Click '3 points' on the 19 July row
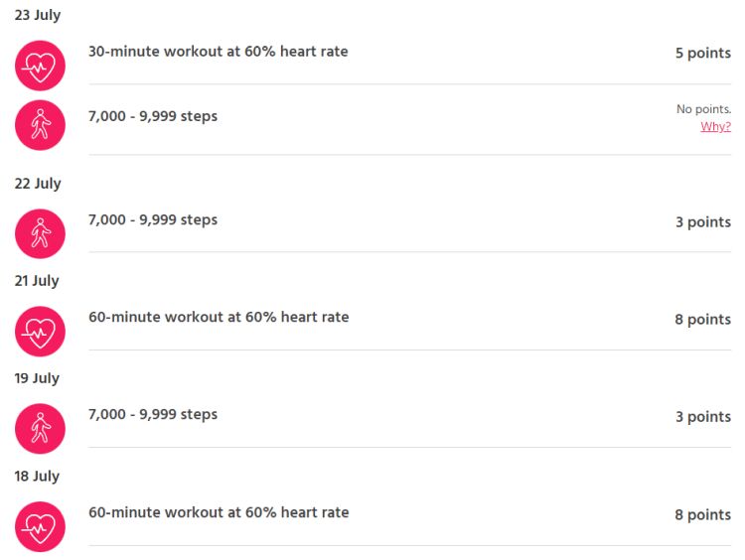 pyautogui.click(x=703, y=417)
